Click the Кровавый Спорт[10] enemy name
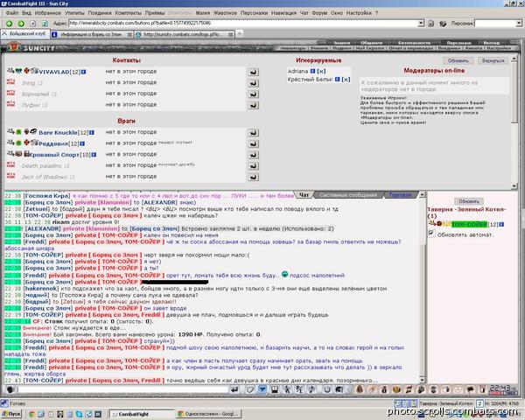This screenshot has width=525, height=420. (x=59, y=155)
